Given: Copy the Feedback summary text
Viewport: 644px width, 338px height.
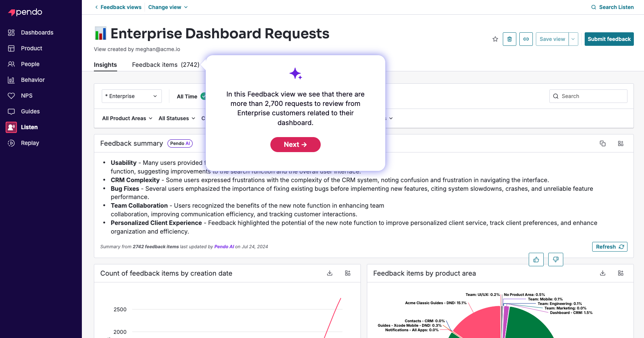Looking at the screenshot, I should coord(603,143).
